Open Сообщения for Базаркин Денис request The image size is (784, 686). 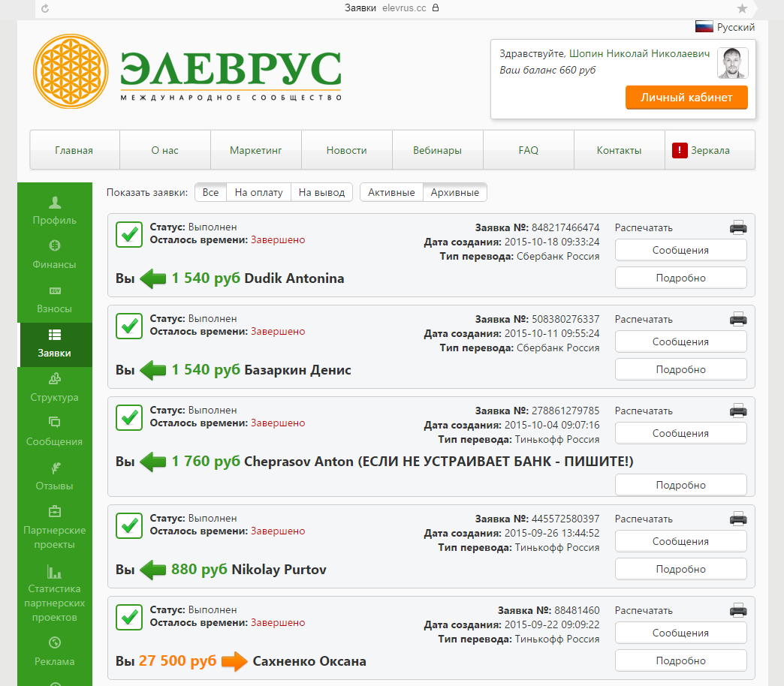680,341
